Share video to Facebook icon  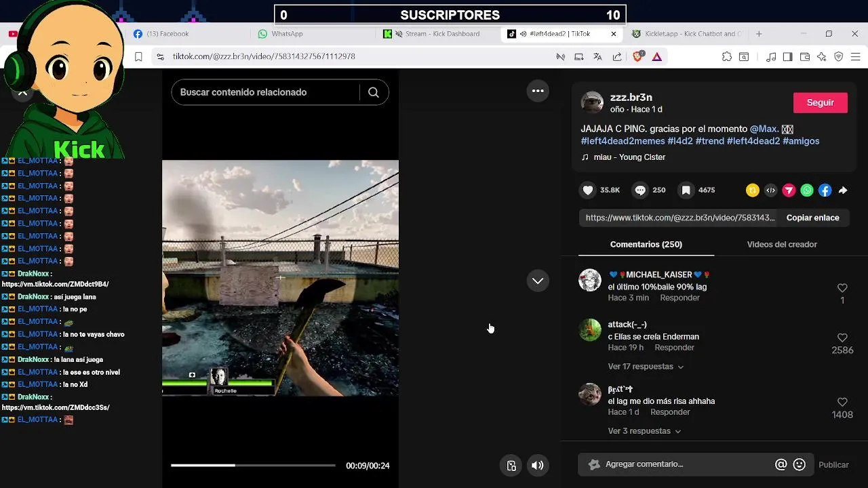click(x=825, y=190)
